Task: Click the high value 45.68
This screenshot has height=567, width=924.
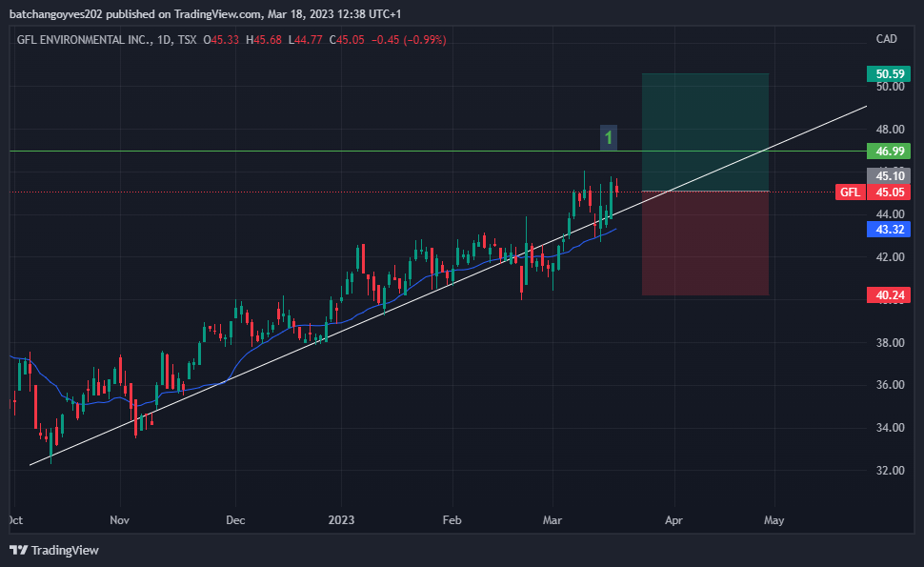Action: point(268,40)
